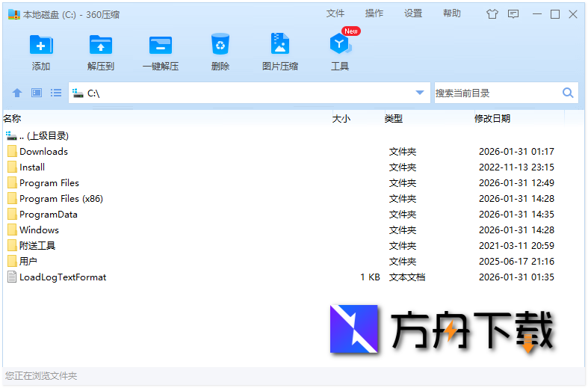Click the Install folder icon
Image resolution: width=588 pixels, height=388 pixels.
click(x=12, y=167)
